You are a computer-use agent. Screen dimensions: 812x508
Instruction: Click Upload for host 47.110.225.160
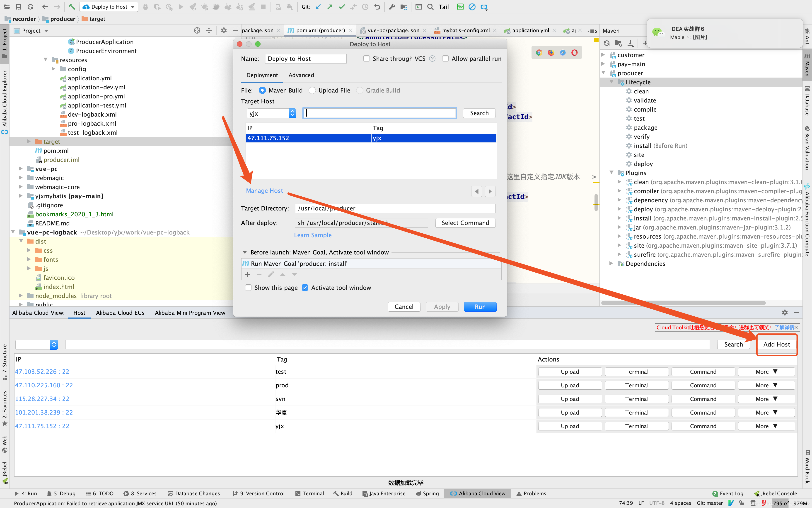click(x=570, y=385)
